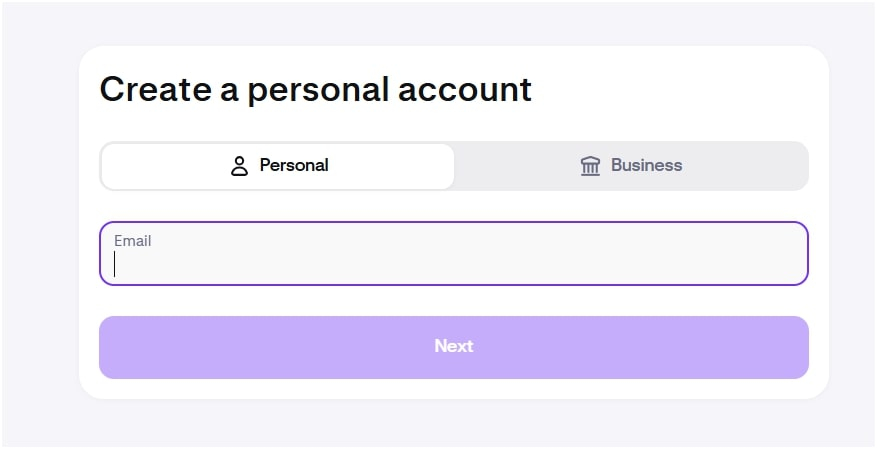Click the 'Business' text label

(x=646, y=166)
